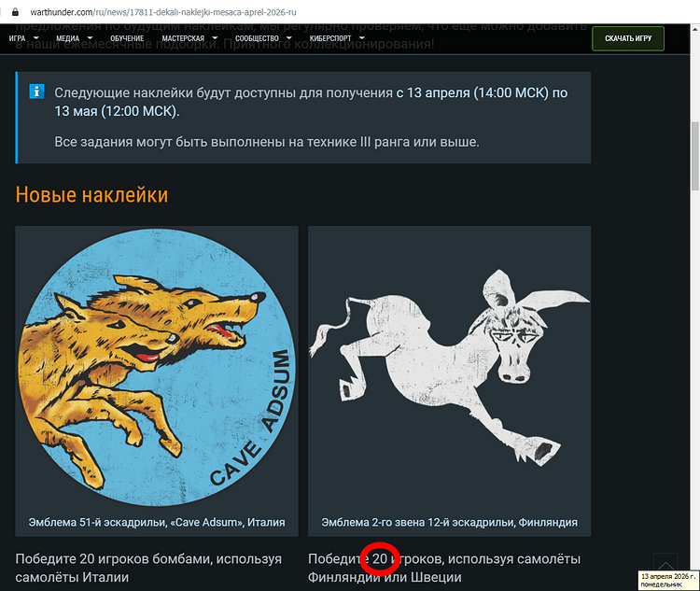
Task: Open the ИГРА menu
Action: tap(18, 38)
